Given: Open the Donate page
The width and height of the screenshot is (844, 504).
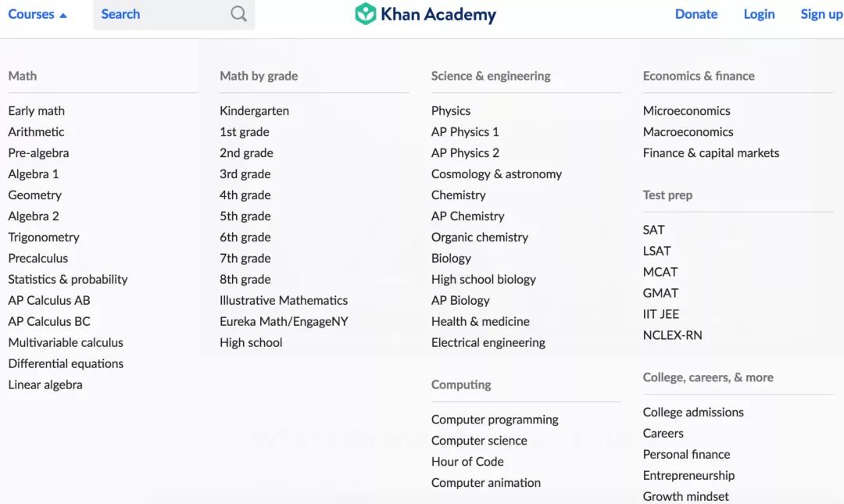Looking at the screenshot, I should click(696, 14).
